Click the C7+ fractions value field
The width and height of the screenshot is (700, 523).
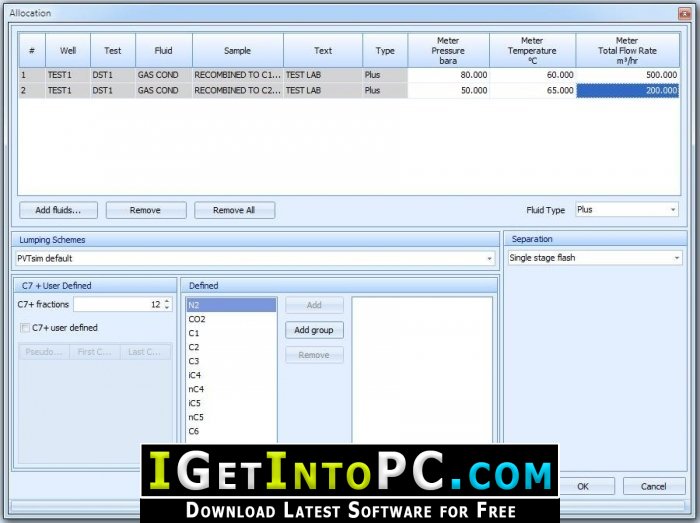click(x=118, y=304)
